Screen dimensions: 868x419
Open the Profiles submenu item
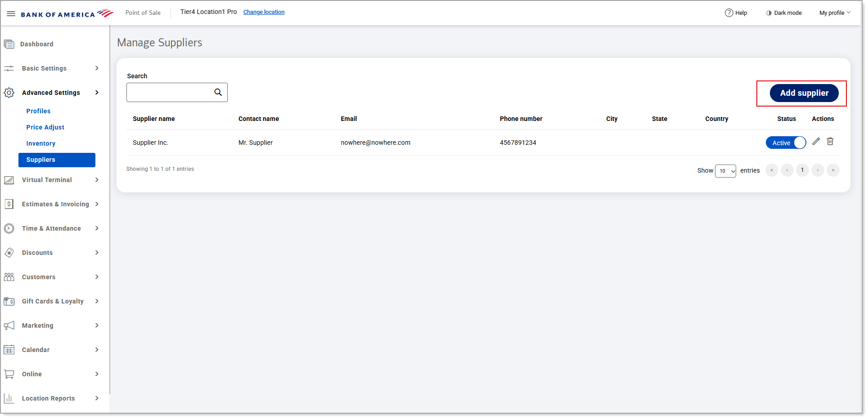click(38, 111)
